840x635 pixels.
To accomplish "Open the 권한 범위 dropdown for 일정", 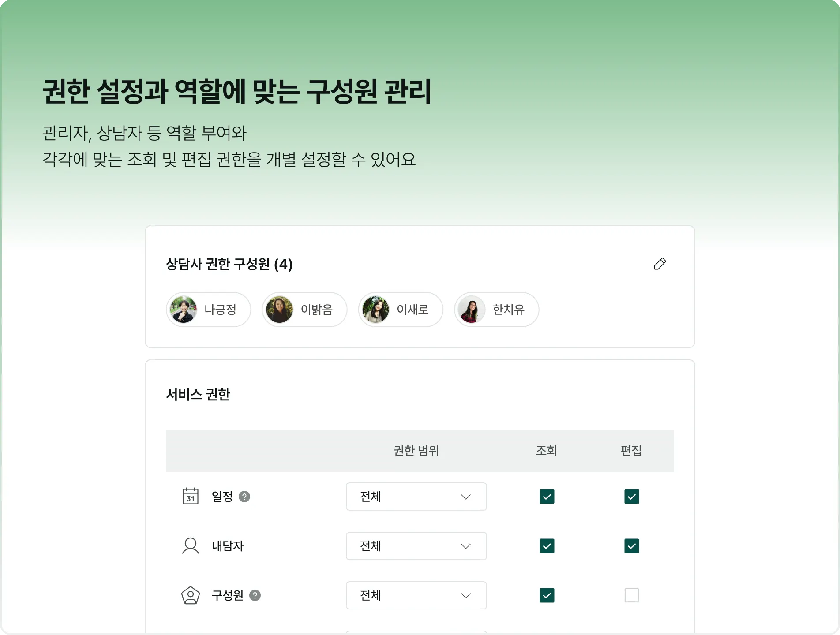I will [x=416, y=497].
